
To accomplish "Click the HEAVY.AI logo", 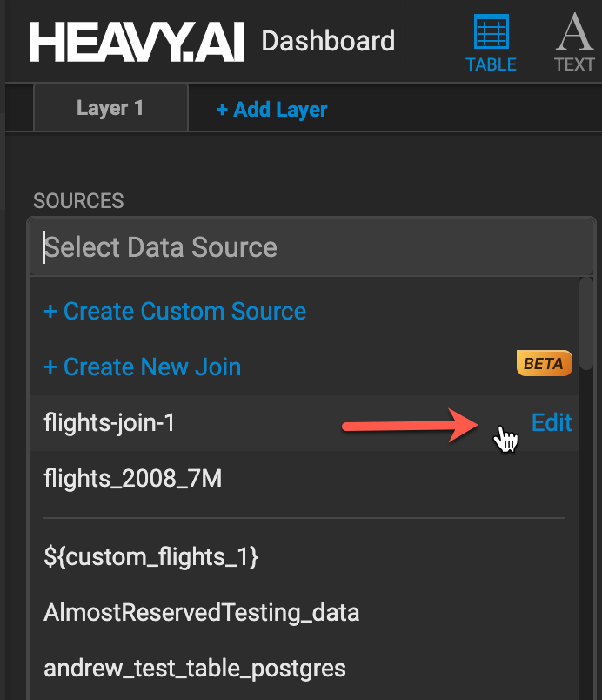I will pyautogui.click(x=137, y=41).
